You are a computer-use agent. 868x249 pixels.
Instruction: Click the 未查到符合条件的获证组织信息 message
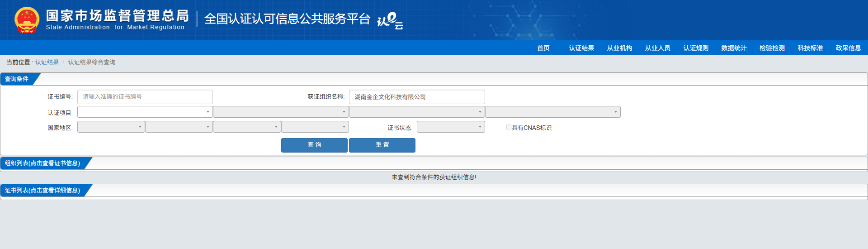[x=434, y=177]
